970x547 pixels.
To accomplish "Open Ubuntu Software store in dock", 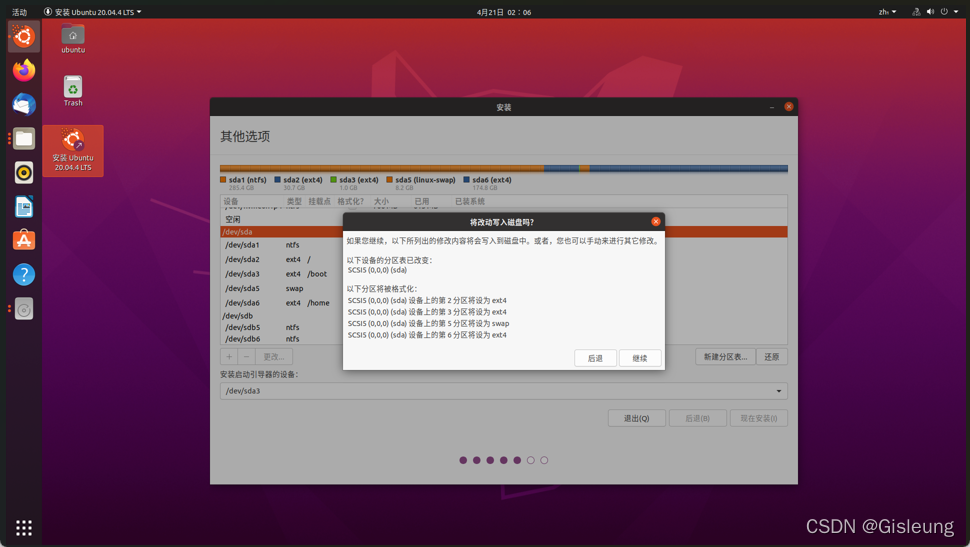I will click(x=24, y=240).
